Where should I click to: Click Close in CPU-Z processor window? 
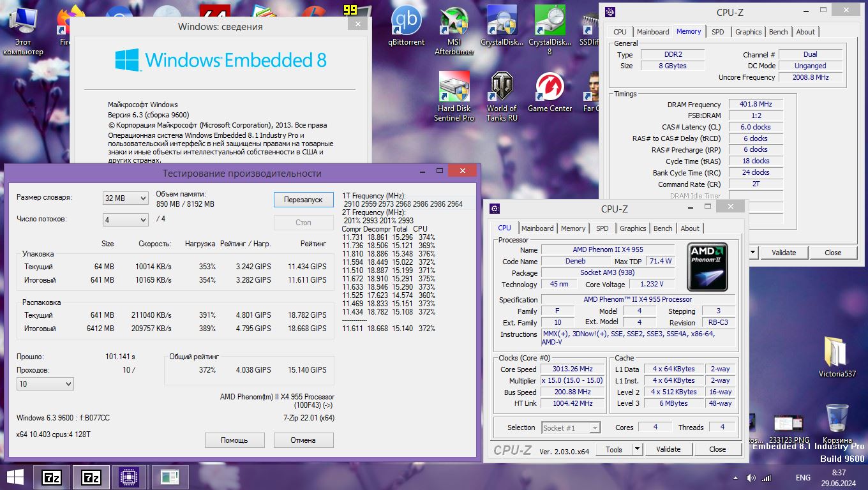tap(718, 449)
